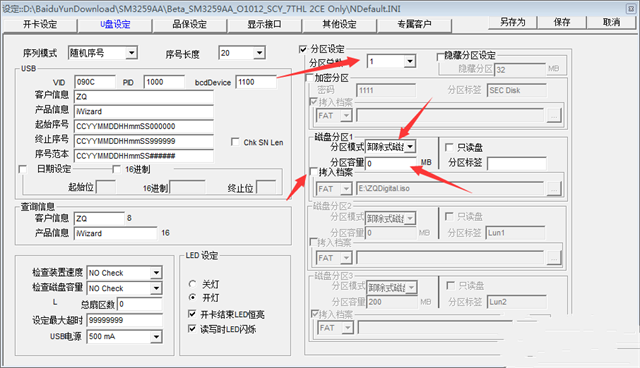Screen dimensions: 640x368
Task: Enable the 加密分区 checkbox
Action: 310,78
